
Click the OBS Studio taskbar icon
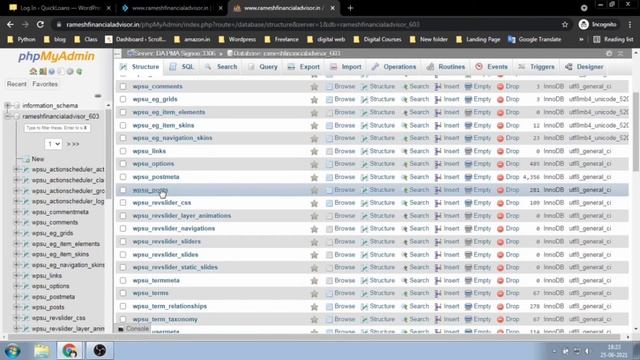click(100, 350)
